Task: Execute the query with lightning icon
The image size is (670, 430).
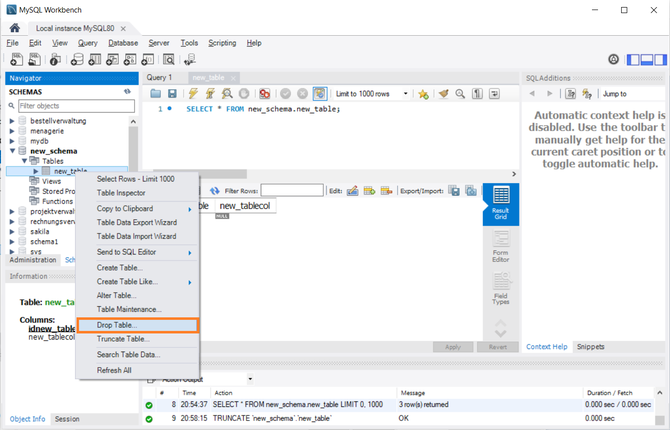Action: pos(193,94)
